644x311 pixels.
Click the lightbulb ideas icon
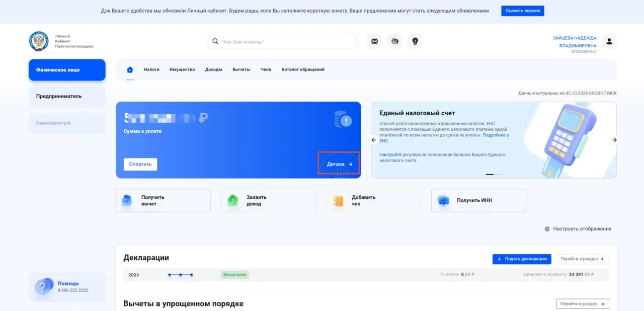pyautogui.click(x=415, y=41)
